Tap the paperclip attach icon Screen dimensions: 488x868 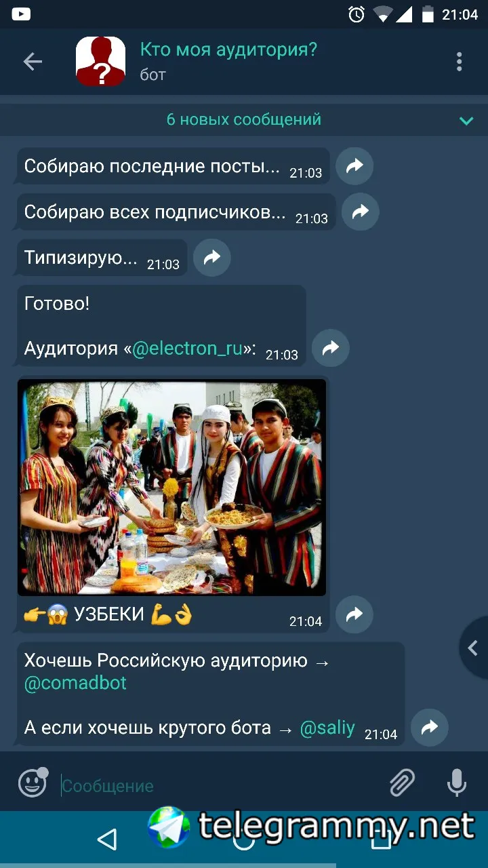(x=402, y=785)
